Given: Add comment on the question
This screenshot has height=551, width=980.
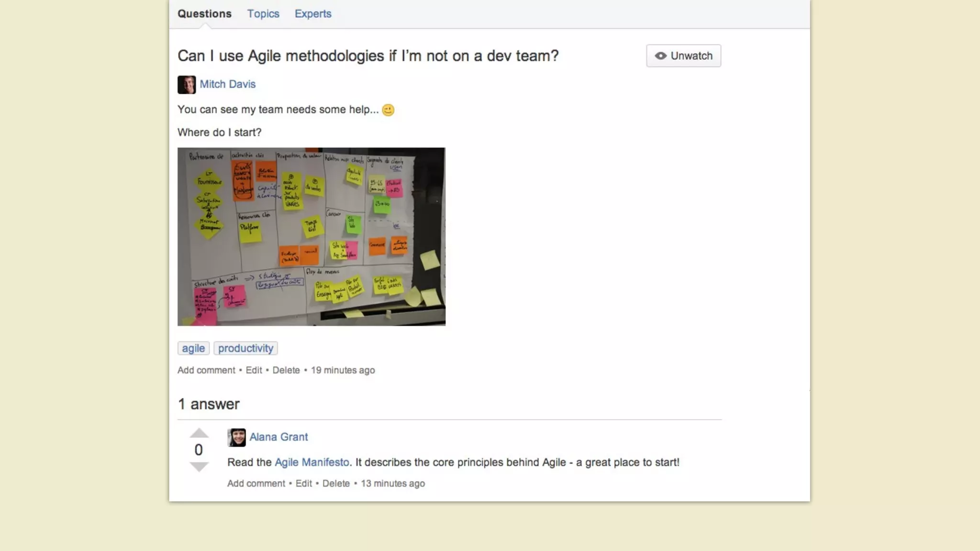Looking at the screenshot, I should (x=206, y=370).
